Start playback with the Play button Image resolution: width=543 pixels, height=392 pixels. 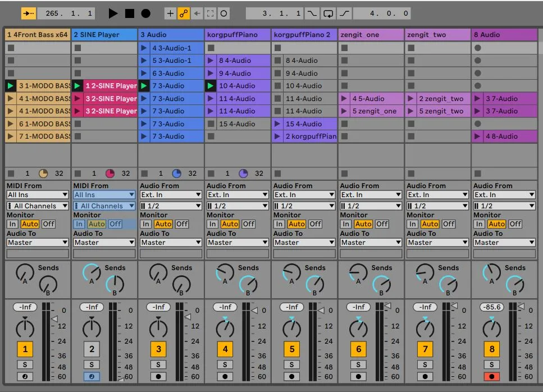click(112, 13)
